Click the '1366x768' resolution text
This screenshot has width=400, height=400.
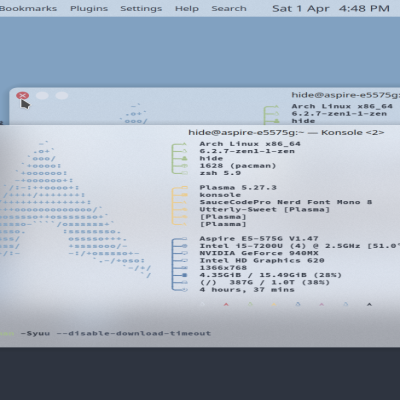(223, 268)
